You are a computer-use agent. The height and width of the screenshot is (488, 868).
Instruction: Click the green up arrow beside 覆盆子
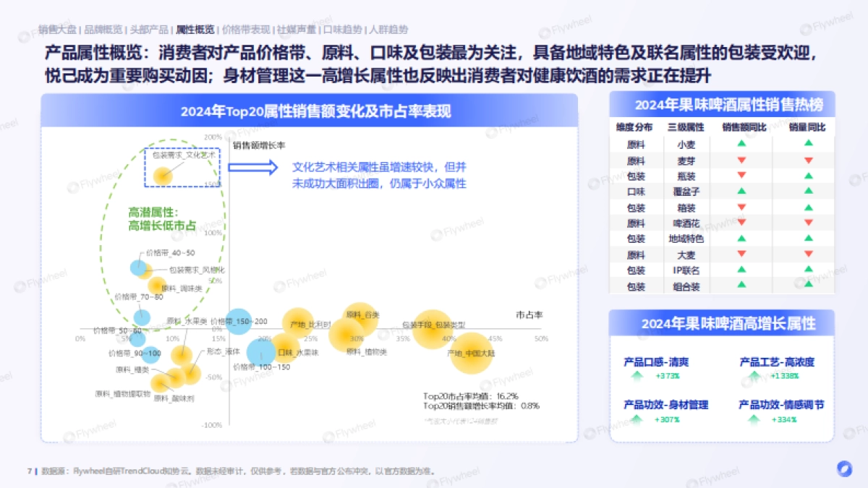(741, 192)
